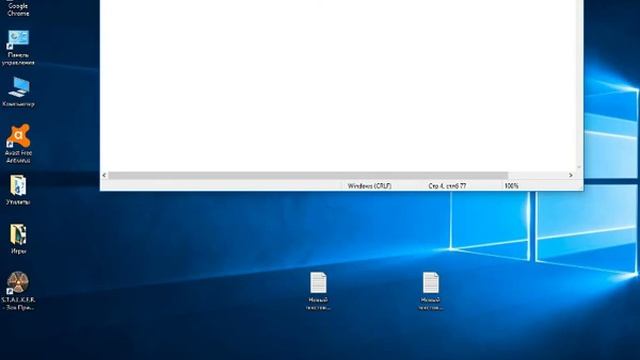Select the S.T.A.L.K.E.R. game shortcut
Viewport: 640px width, 360px height.
pyautogui.click(x=18, y=291)
